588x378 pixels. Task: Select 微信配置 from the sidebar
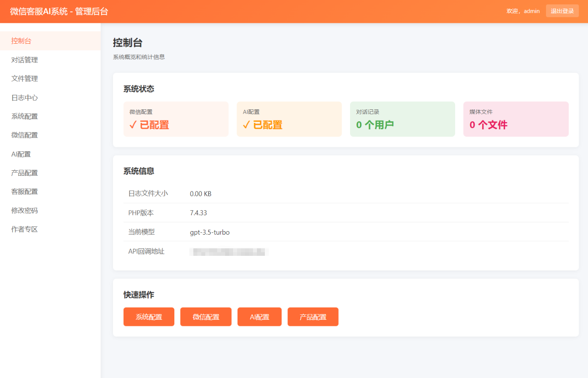(24, 135)
